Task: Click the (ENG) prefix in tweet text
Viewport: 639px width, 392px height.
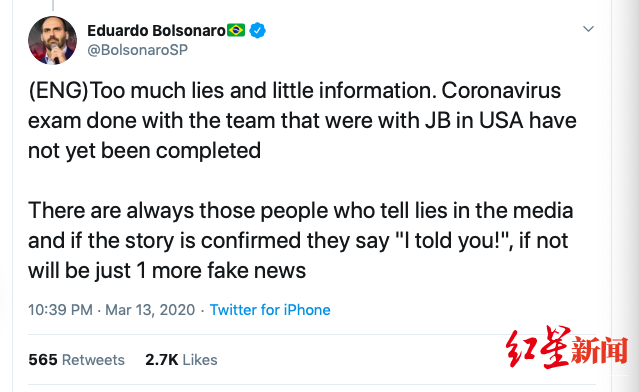Action: (58, 90)
